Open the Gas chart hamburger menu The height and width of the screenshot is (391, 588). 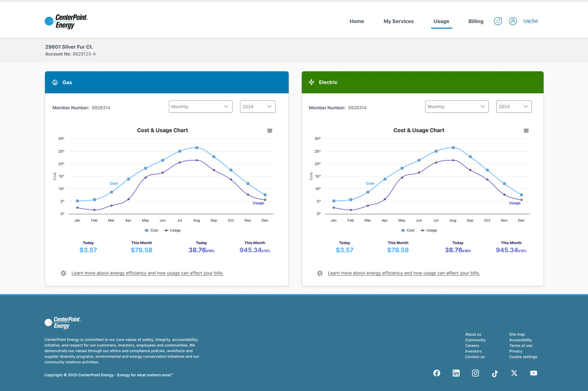click(270, 131)
